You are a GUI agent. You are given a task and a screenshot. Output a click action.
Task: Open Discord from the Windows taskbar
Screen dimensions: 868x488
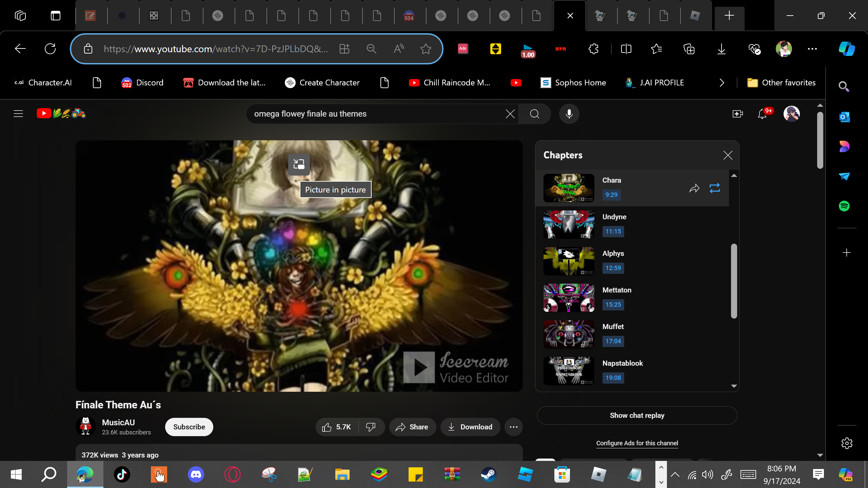tap(196, 474)
